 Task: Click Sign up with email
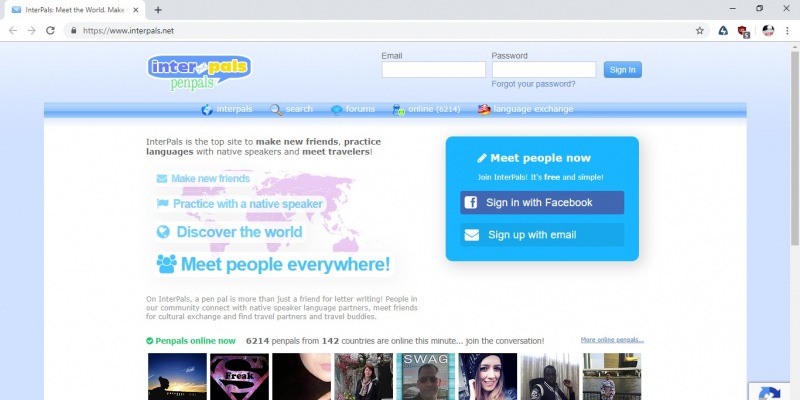(x=542, y=235)
